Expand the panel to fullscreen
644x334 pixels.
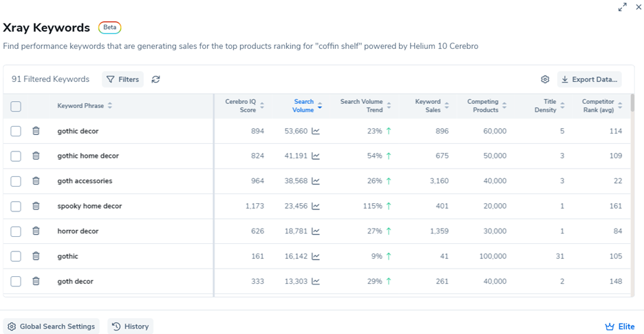click(623, 7)
